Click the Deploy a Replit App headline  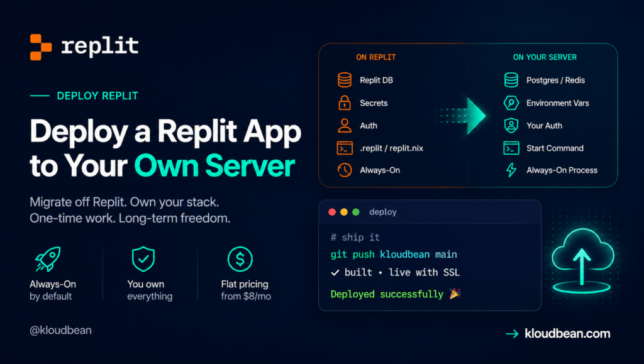tap(165, 132)
